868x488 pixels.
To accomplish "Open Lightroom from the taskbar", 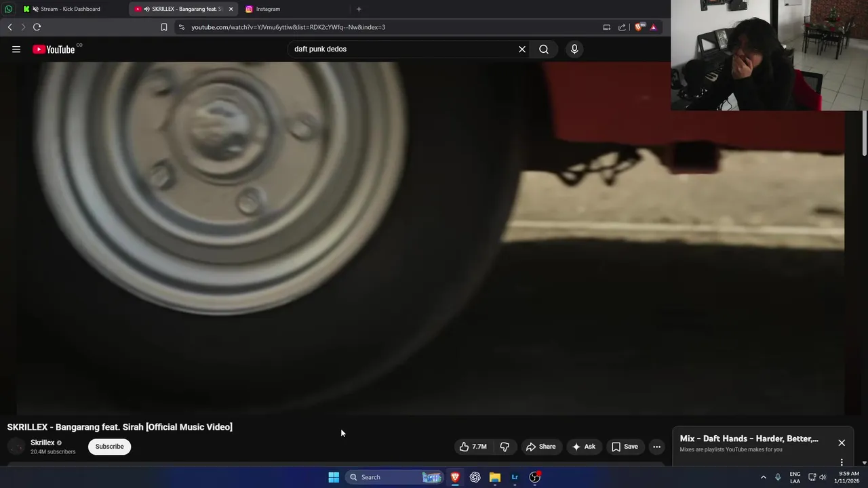I will click(515, 477).
